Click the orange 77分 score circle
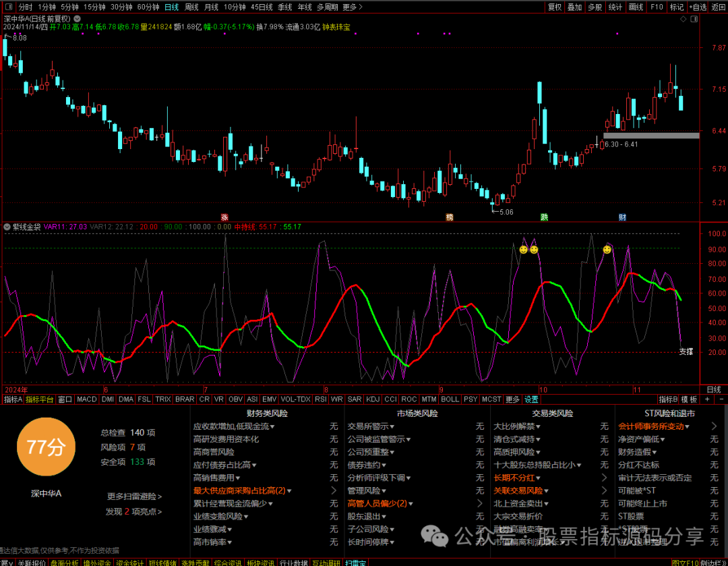728x566 pixels. click(46, 447)
